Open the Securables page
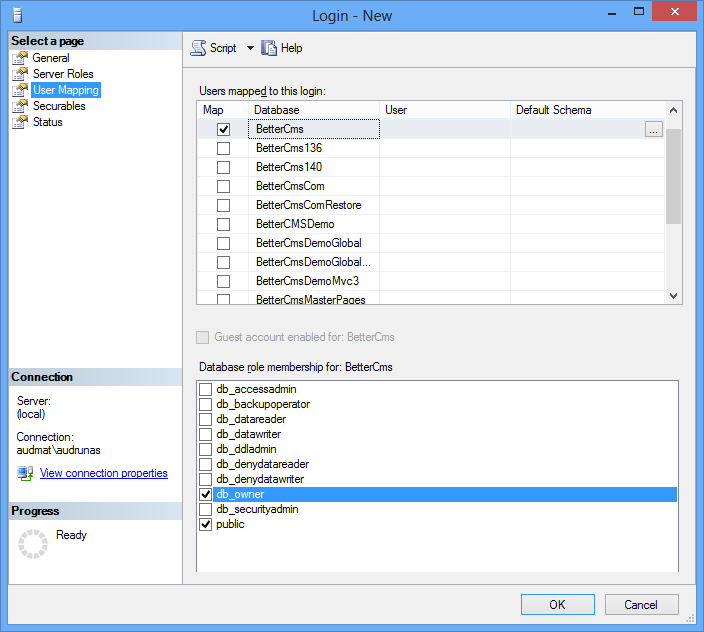The width and height of the screenshot is (704, 632). (59, 106)
